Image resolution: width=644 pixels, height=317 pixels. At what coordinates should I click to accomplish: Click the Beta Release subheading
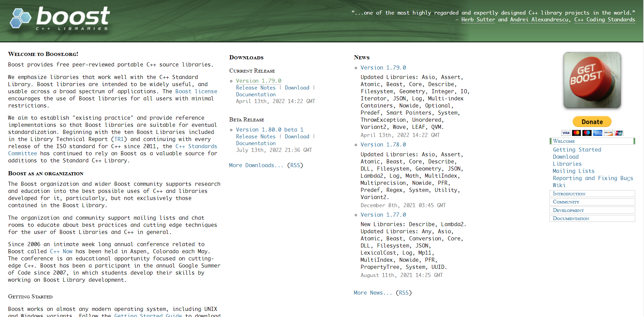pyautogui.click(x=246, y=120)
